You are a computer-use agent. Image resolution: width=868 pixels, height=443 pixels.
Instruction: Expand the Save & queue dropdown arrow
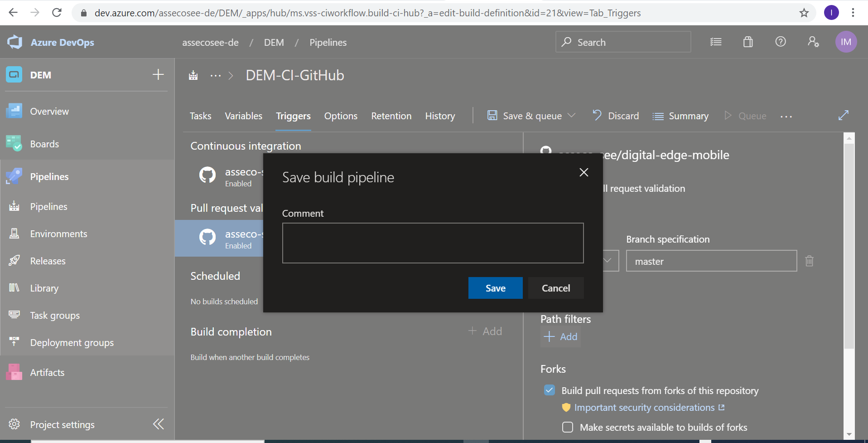click(572, 116)
